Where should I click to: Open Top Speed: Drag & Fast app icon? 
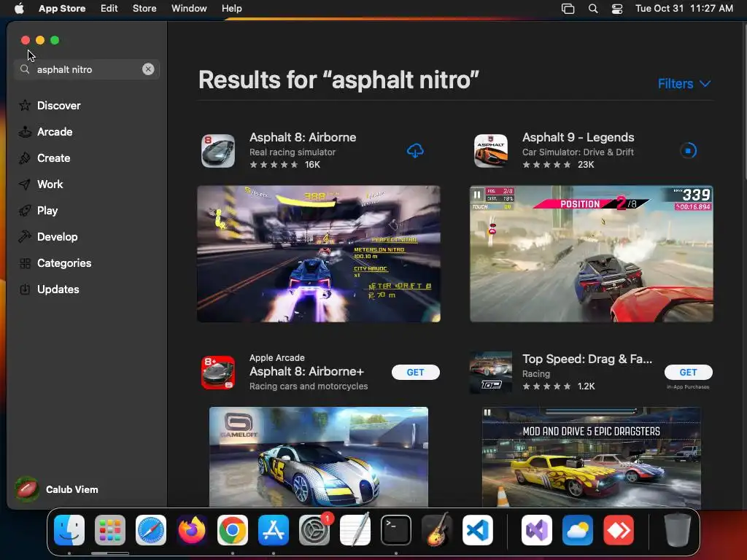tap(491, 373)
